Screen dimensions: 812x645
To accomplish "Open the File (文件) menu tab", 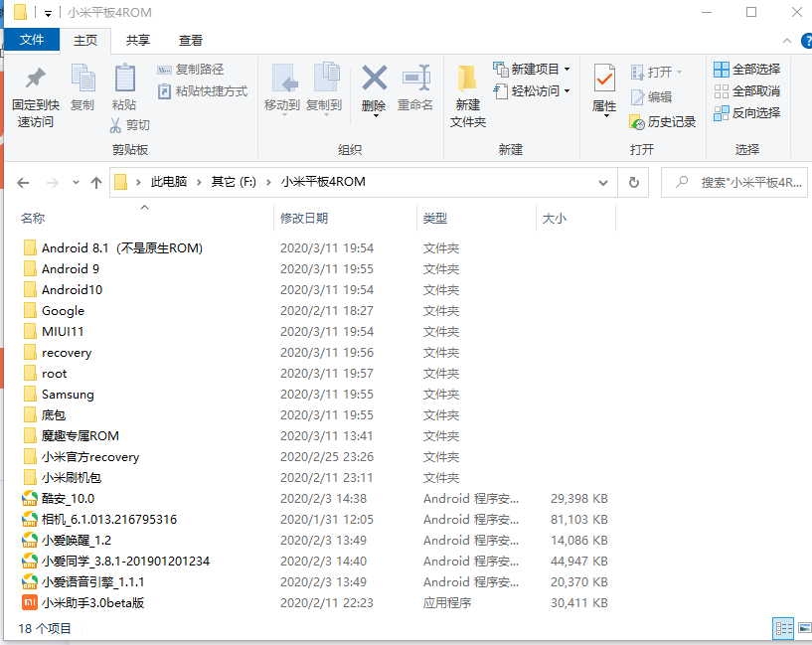I will tap(32, 40).
